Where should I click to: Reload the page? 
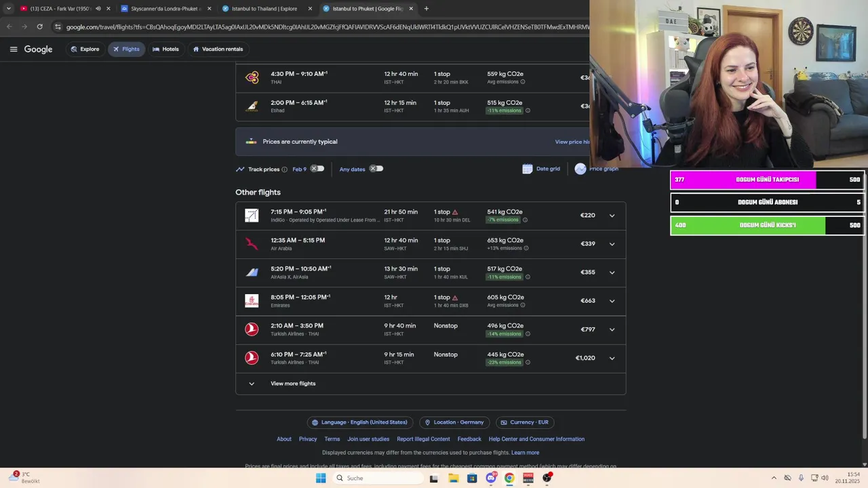pyautogui.click(x=39, y=27)
